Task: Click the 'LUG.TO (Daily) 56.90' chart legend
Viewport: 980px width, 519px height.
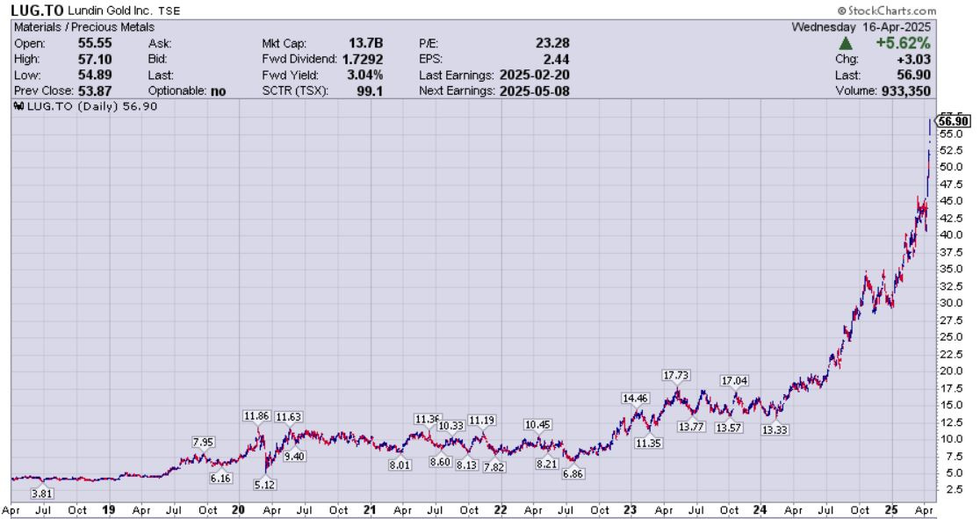Action: tap(86, 106)
